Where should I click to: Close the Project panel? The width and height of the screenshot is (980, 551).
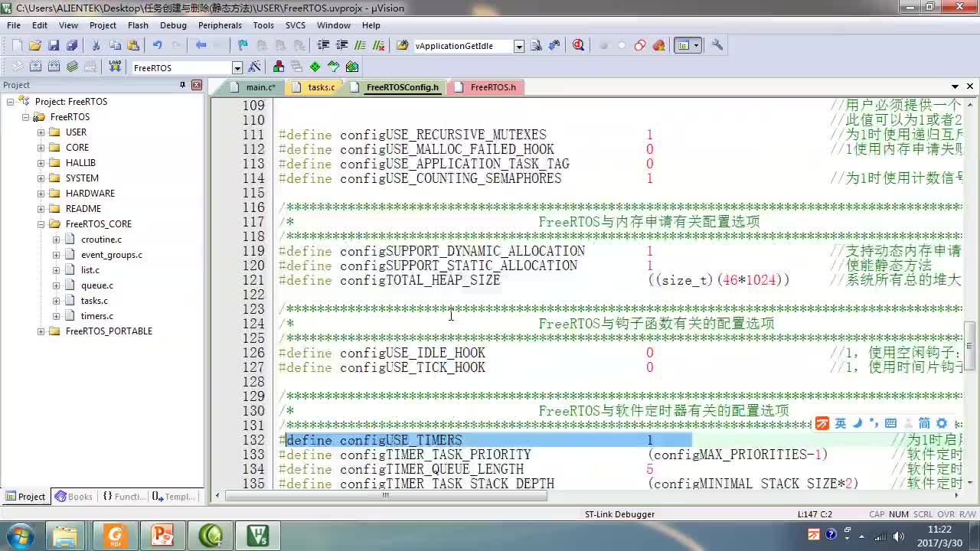point(197,85)
